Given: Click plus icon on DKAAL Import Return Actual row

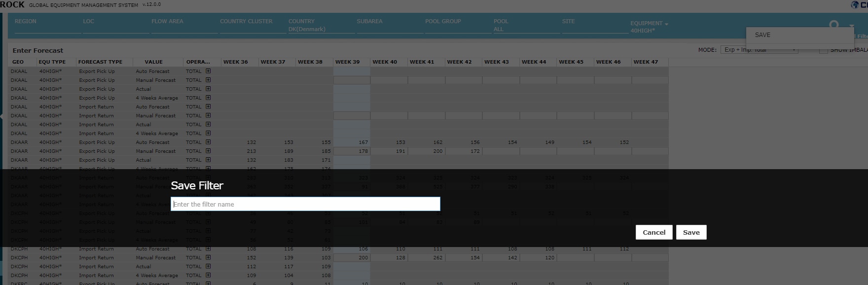Looking at the screenshot, I should 208,124.
